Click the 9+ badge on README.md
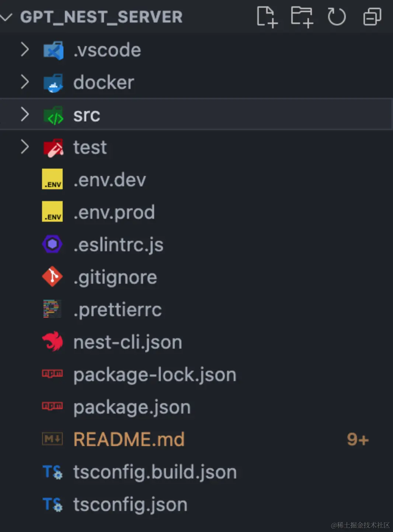The height and width of the screenshot is (532, 393). pyautogui.click(x=358, y=439)
